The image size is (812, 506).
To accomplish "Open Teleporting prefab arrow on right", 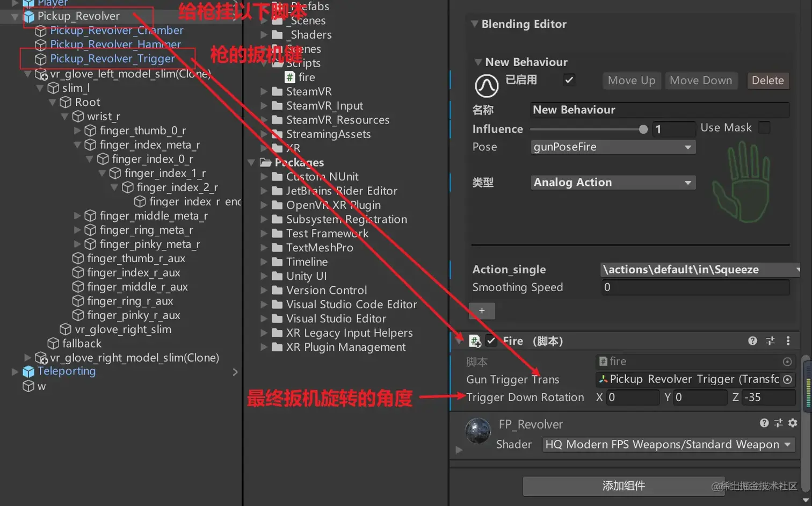I will click(235, 372).
